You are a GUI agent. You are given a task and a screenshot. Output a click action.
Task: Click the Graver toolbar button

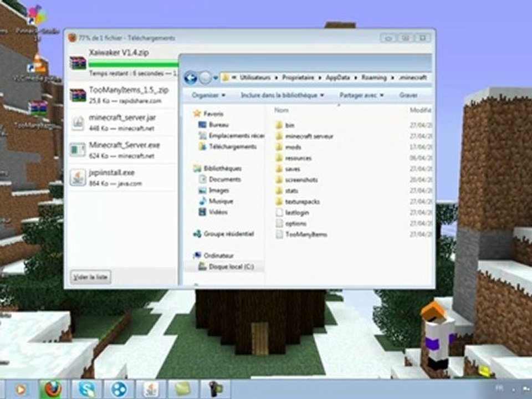click(408, 95)
